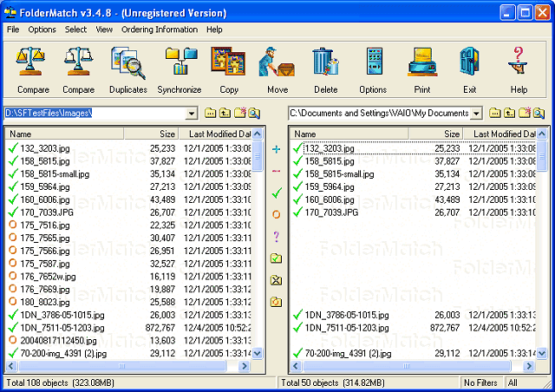This screenshot has height=392, width=555.
Task: Click 'Total 108 objects' in the status bar
Action: [x=60, y=382]
